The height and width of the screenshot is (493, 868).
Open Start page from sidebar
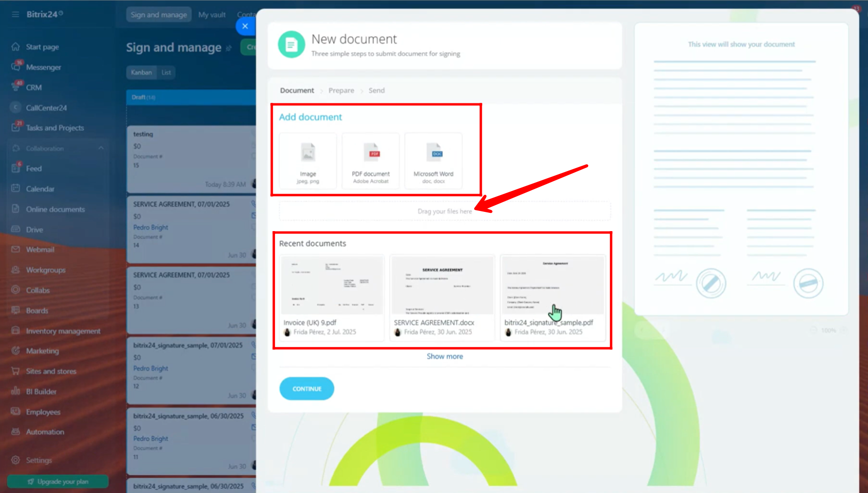click(x=42, y=47)
